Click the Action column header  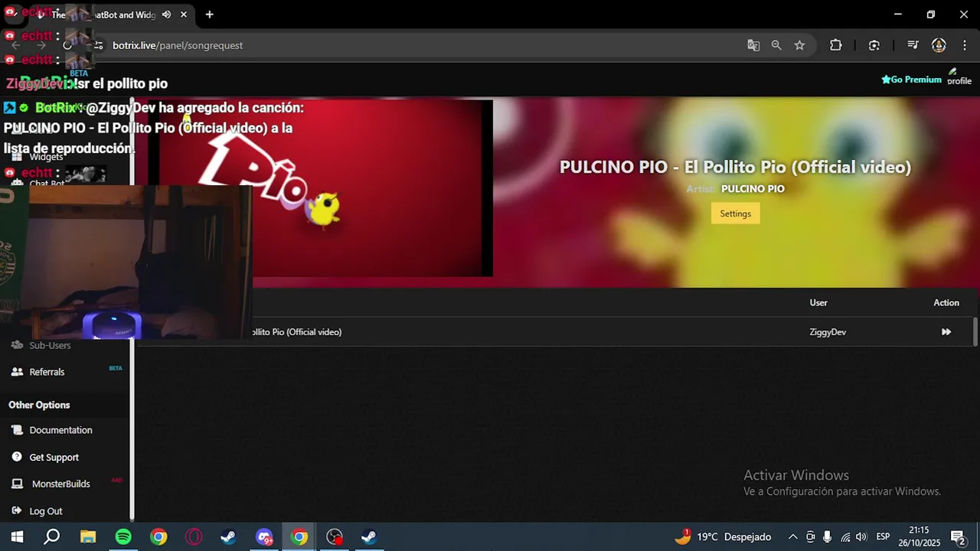click(946, 303)
